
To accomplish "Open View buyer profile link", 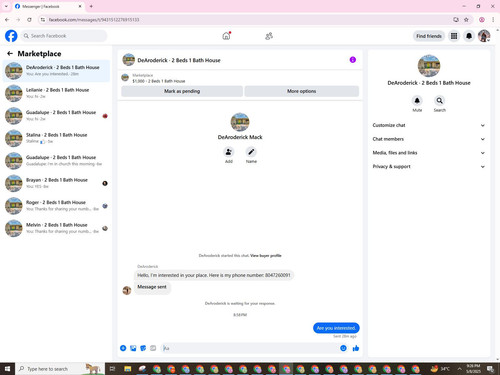I will [x=266, y=256].
